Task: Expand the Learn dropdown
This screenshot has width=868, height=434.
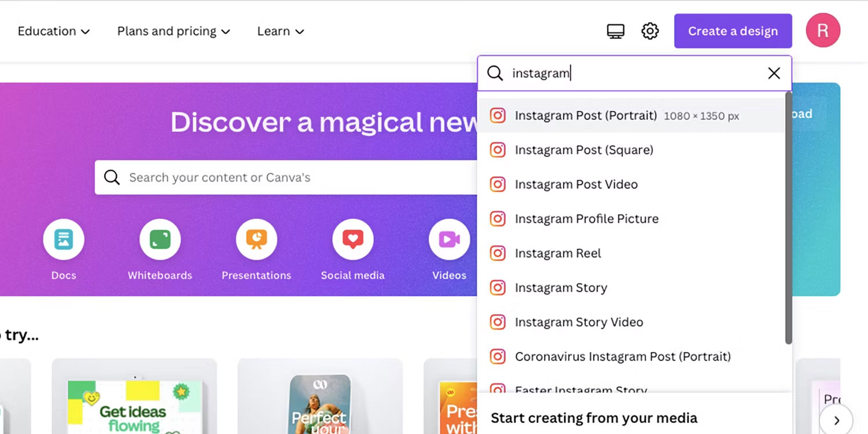Action: [x=280, y=31]
